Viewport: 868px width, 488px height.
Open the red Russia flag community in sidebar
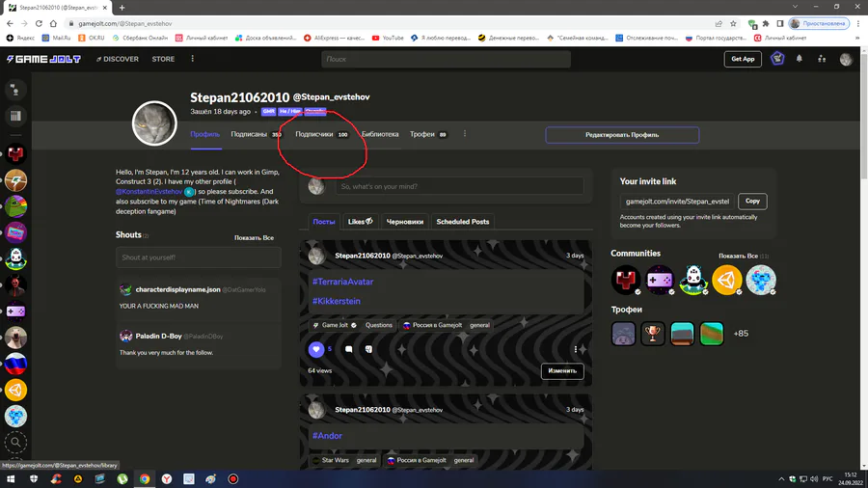(15, 364)
